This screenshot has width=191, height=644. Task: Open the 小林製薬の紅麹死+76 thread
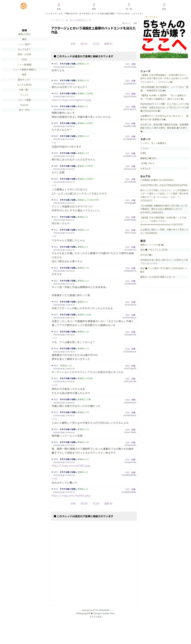157,180
